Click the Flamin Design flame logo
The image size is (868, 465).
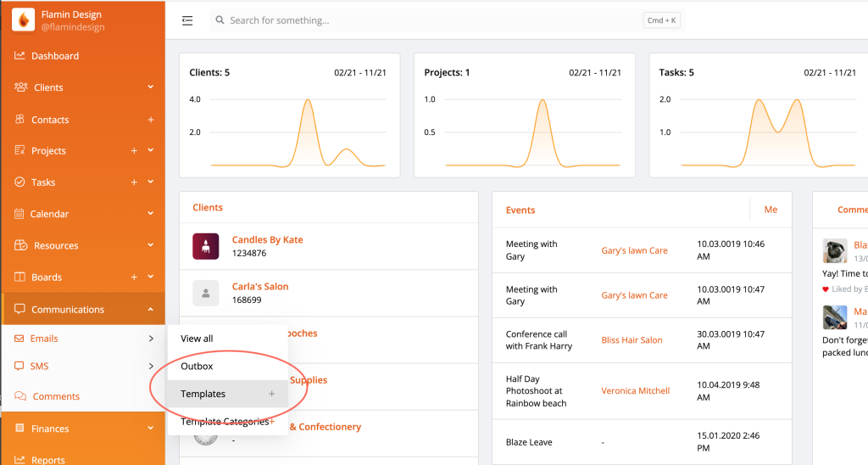click(x=24, y=20)
